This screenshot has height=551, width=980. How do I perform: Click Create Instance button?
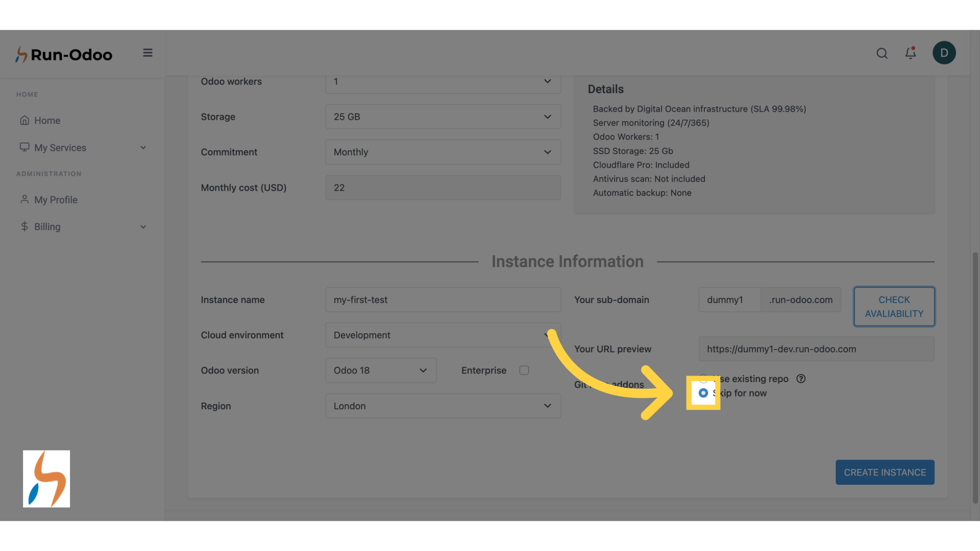885,472
